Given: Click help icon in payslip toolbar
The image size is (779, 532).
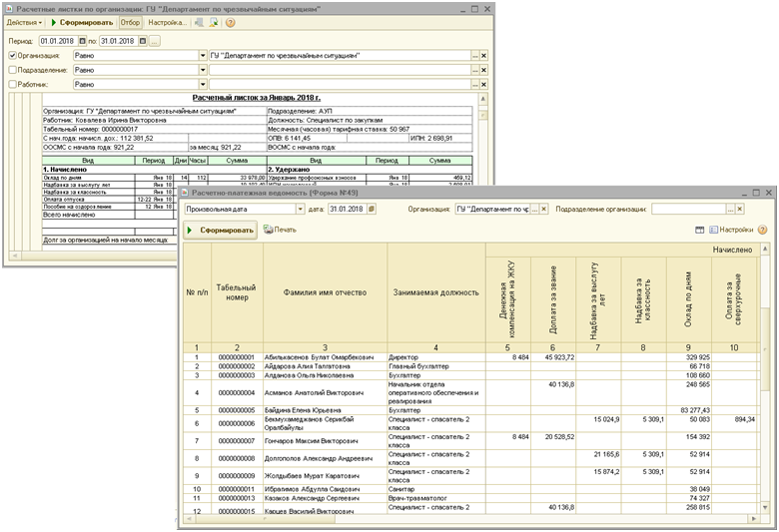Looking at the screenshot, I should (x=231, y=21).
